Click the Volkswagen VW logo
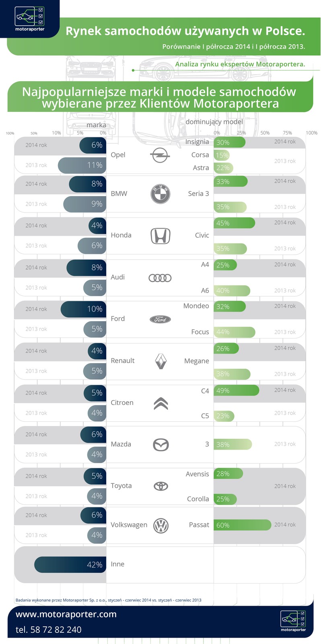 (x=160, y=525)
